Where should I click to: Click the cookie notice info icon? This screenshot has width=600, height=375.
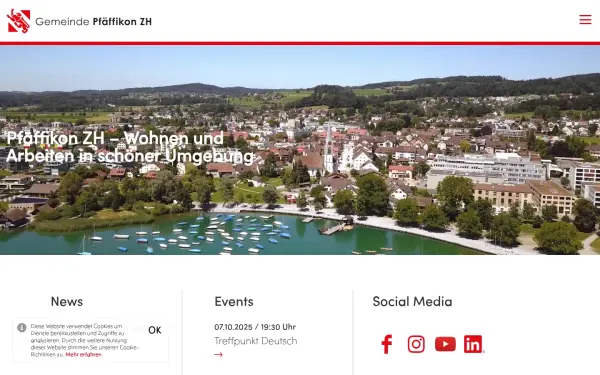pyautogui.click(x=22, y=328)
